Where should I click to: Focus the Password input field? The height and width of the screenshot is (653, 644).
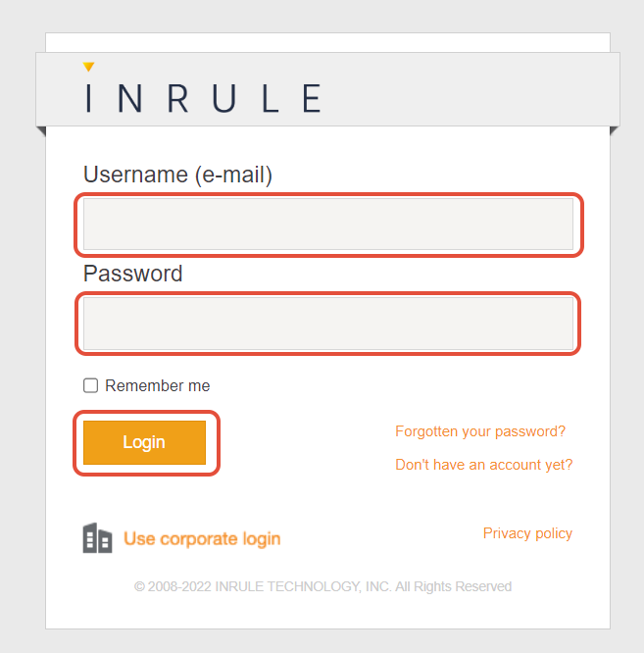327,324
